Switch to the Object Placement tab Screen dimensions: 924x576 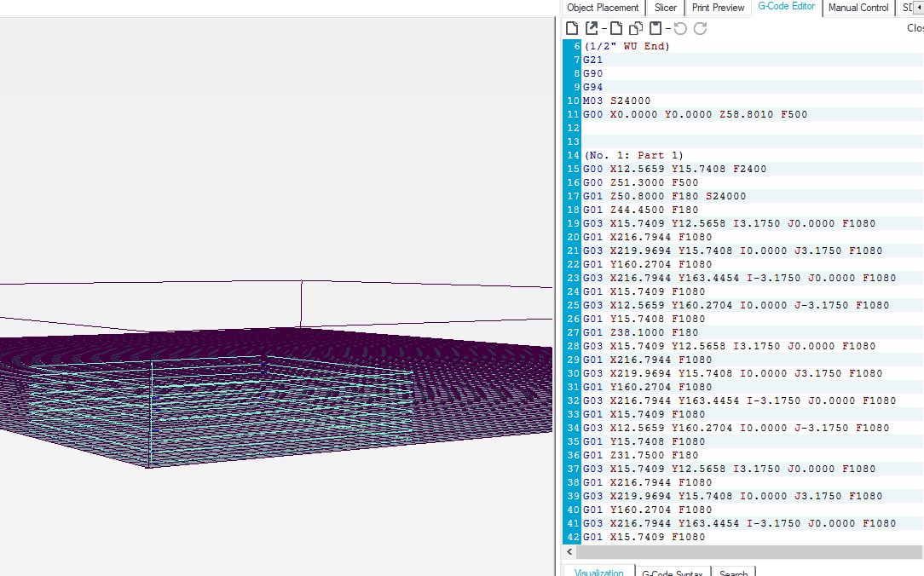click(603, 8)
